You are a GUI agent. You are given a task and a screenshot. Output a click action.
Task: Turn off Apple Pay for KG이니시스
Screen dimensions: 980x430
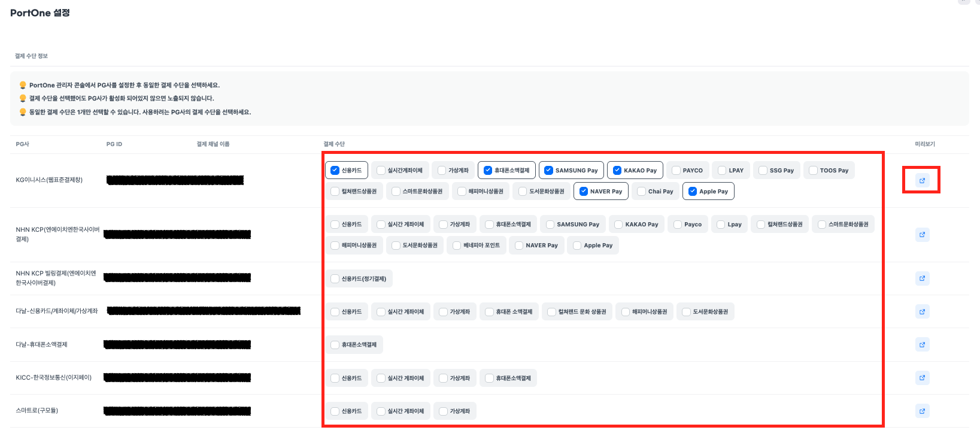point(693,192)
